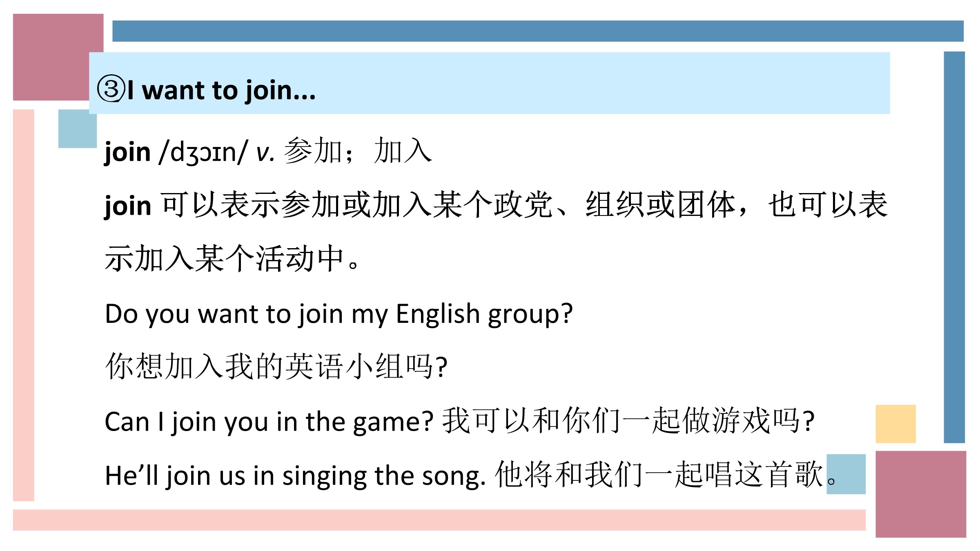Select the heading "I want to join..."
The image size is (980, 551).
[221, 90]
